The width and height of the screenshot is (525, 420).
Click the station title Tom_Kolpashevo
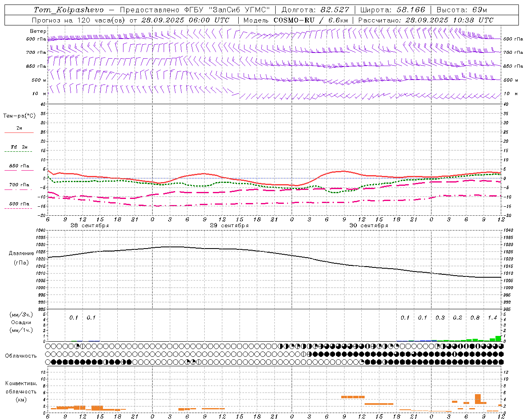(x=68, y=10)
